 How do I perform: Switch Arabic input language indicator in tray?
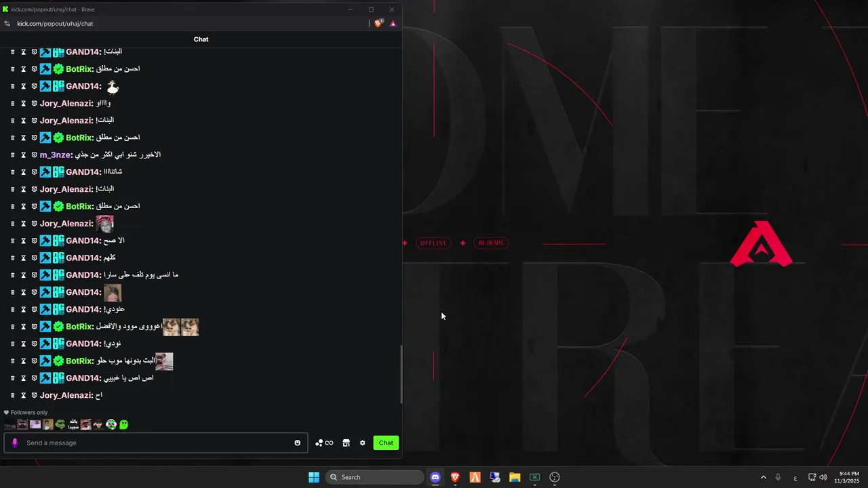coord(795,477)
